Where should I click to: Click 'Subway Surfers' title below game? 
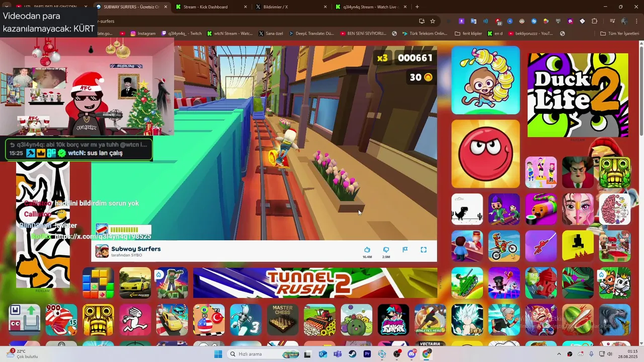136,249
